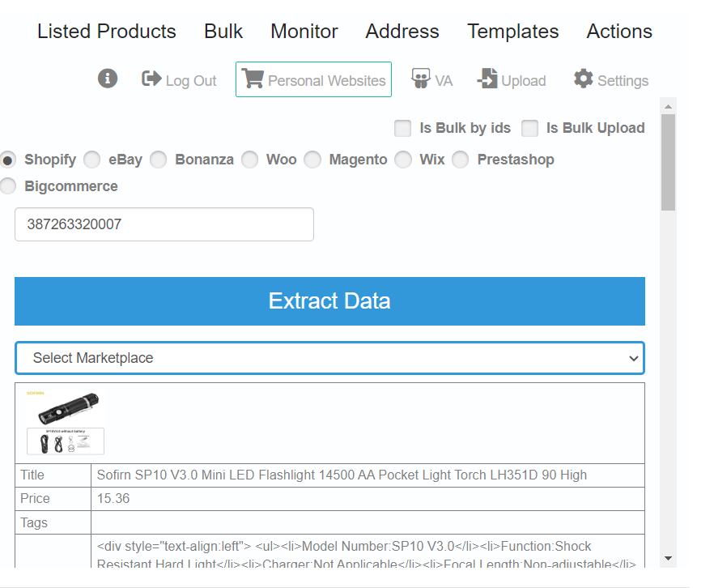Screen dimensions: 714x588
Task: Click the Settings label
Action: coord(623,81)
